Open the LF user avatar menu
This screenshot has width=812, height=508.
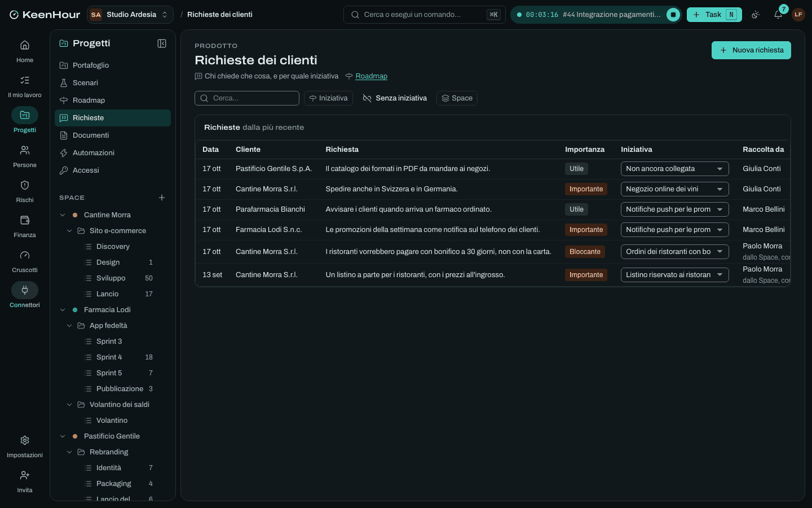798,15
